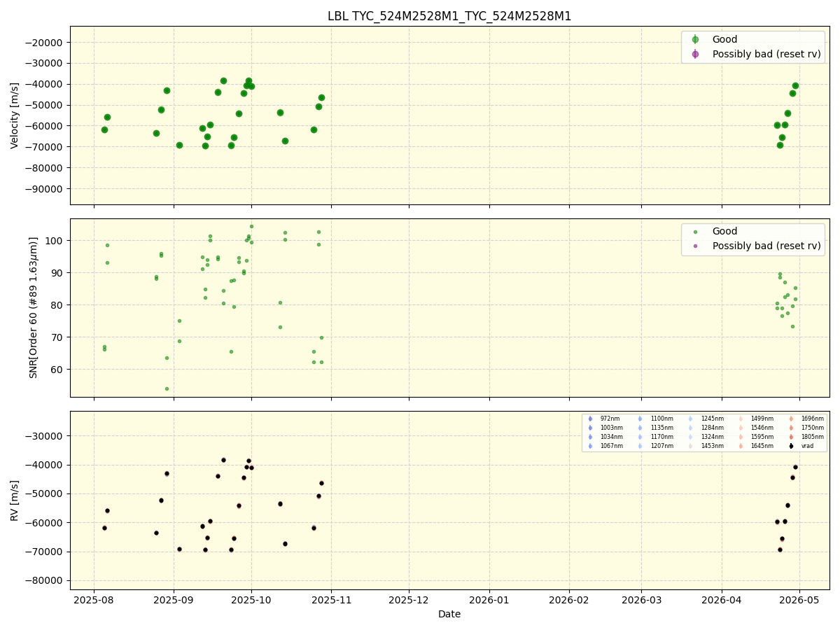The height and width of the screenshot is (630, 840).
Task: Click the 2025-12 date tick label
Action: tap(409, 600)
